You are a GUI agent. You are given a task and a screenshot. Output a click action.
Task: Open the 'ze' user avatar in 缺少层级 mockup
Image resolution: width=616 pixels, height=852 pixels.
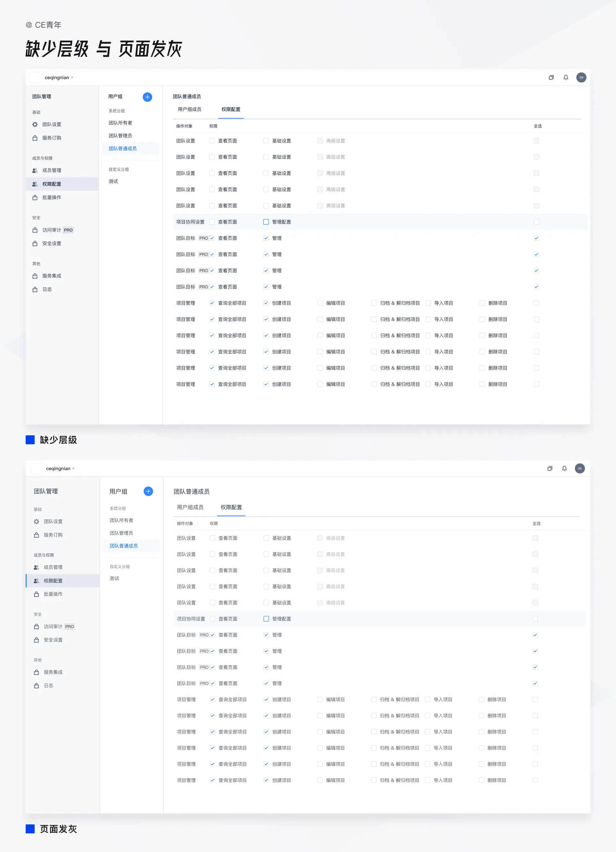click(581, 77)
